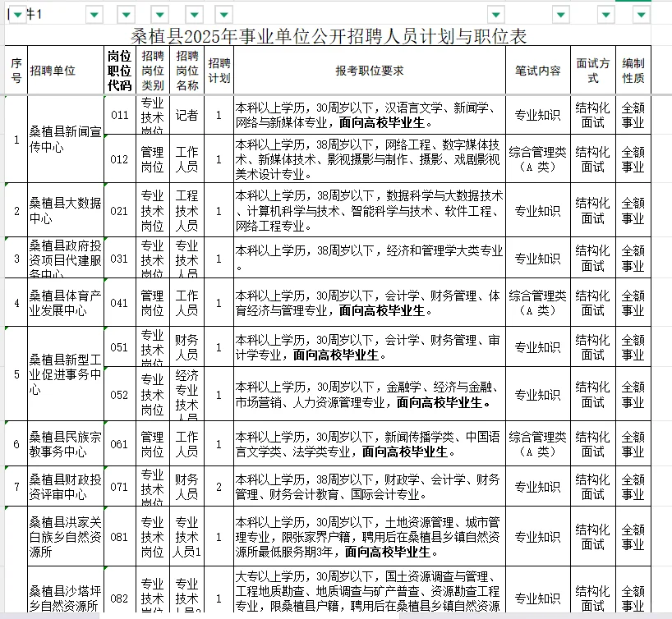The width and height of the screenshot is (672, 619).
Task: Open the 招聘岗位类别 column filter arrow
Action: (x=159, y=14)
